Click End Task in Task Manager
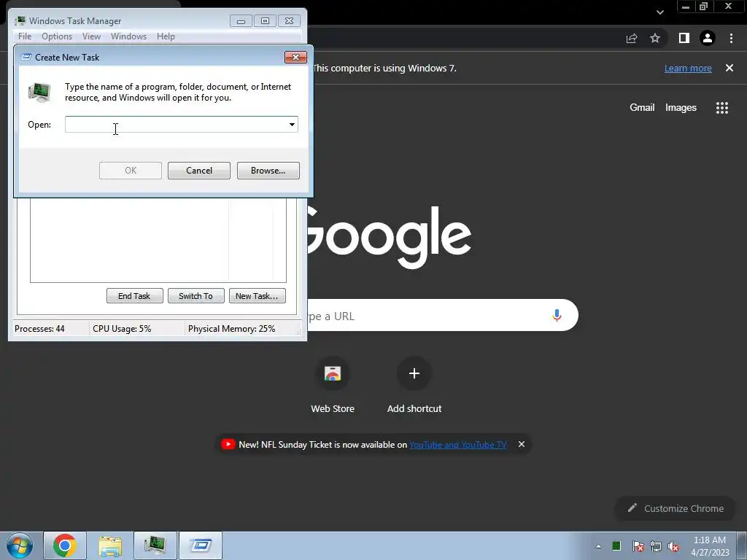The width and height of the screenshot is (747, 560). pyautogui.click(x=134, y=296)
